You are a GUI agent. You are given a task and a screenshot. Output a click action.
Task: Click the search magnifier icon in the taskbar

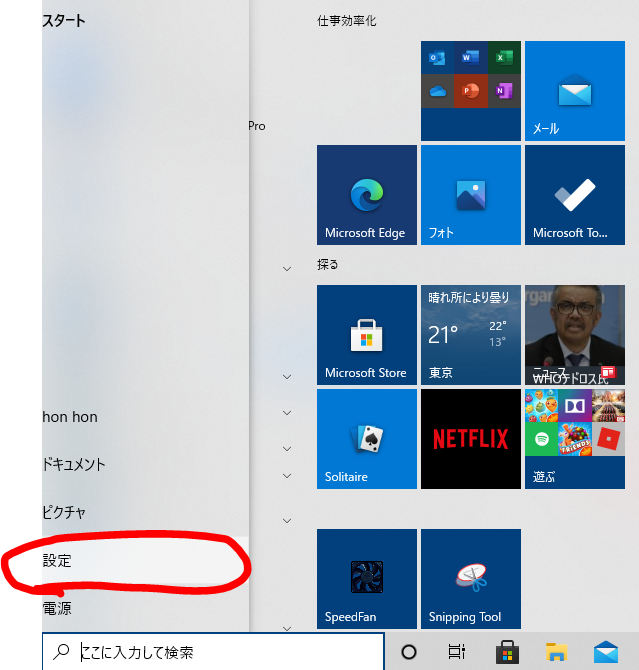click(61, 652)
